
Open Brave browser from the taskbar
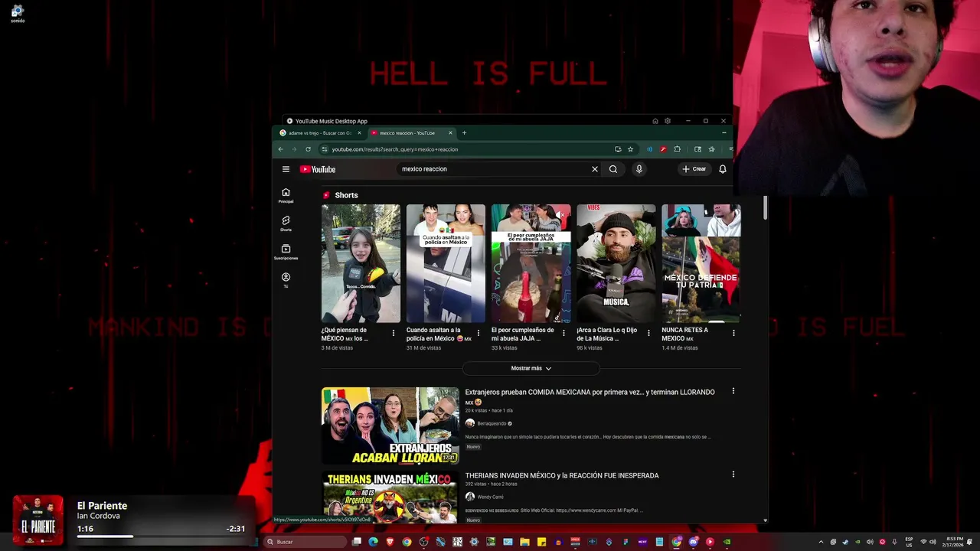390,542
